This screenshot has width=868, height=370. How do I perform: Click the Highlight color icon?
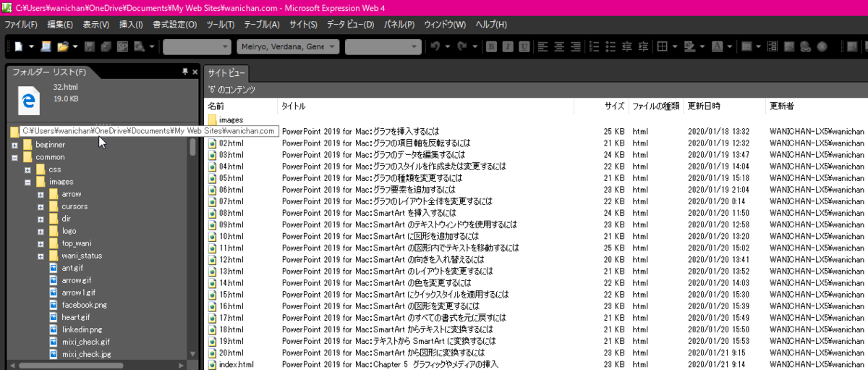tap(690, 46)
